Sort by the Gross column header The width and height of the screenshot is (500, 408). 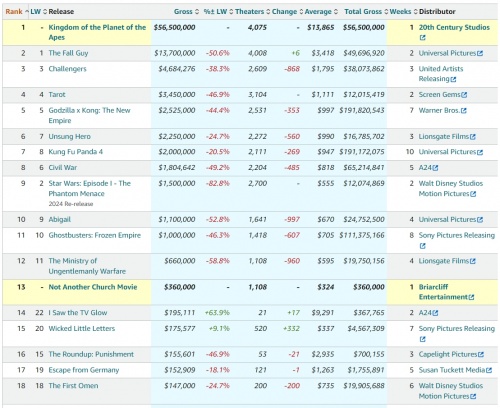[x=183, y=12]
